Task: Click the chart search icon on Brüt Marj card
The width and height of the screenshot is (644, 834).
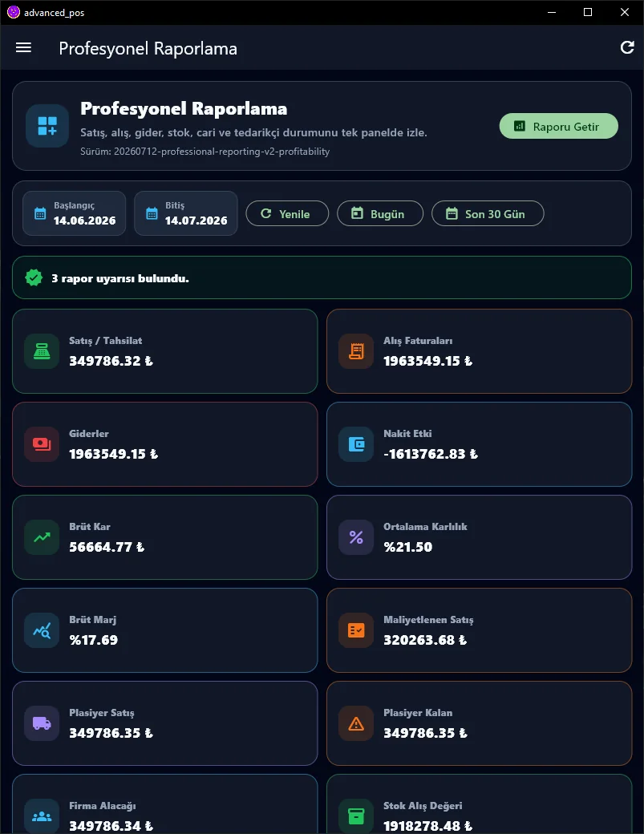Action: pyautogui.click(x=42, y=630)
